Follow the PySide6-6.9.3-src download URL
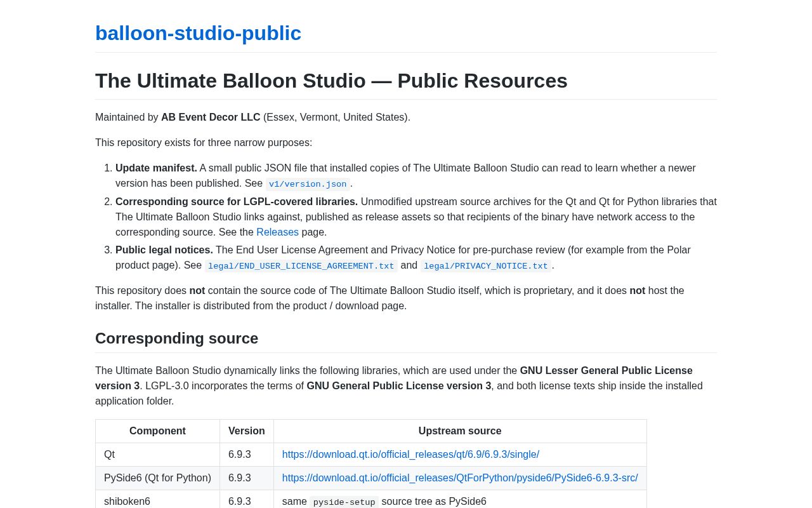Screen dimensions: 812x508 460,478
